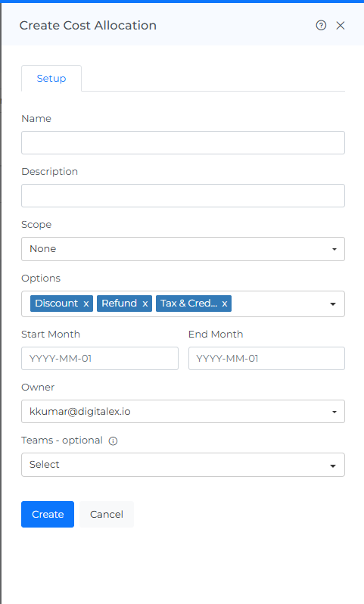
Task: Focus the Description input field
Action: pos(183,196)
